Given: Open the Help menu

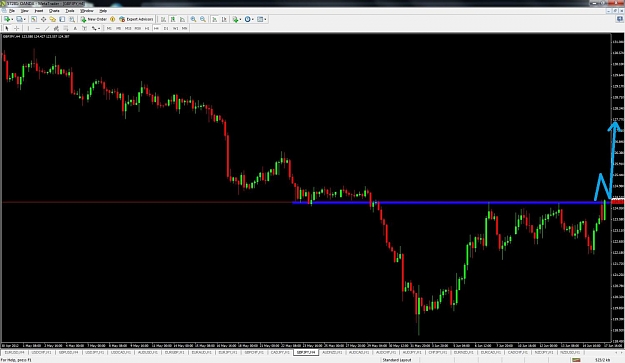Looking at the screenshot, I should pyautogui.click(x=103, y=11).
